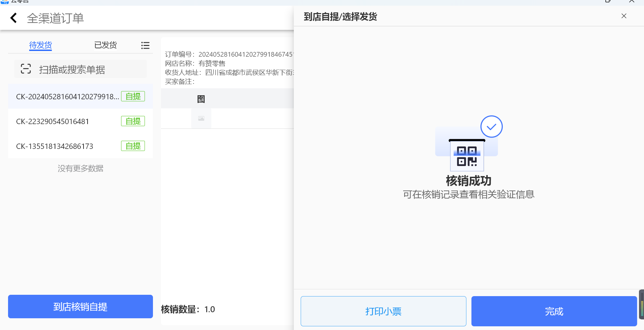Image resolution: width=644 pixels, height=330 pixels.
Task: Click the 全渠道订单 page title
Action: tap(55, 18)
